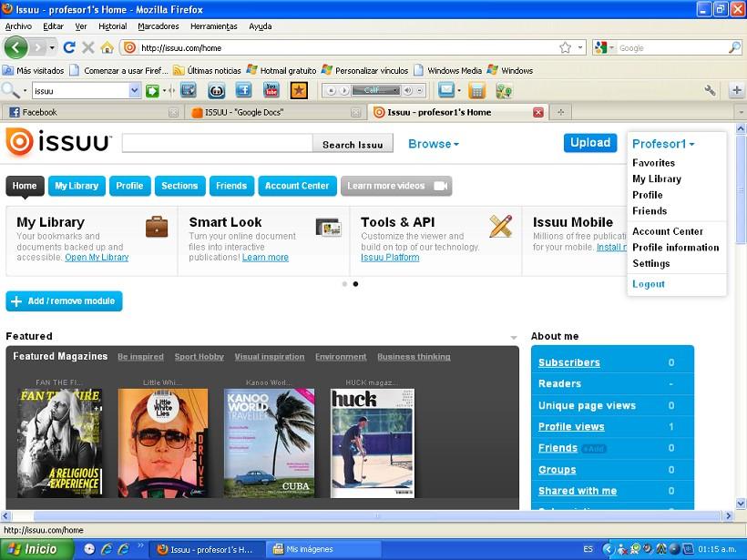The width and height of the screenshot is (747, 560).
Task: Open a new tab with plus
Action: [x=561, y=112]
